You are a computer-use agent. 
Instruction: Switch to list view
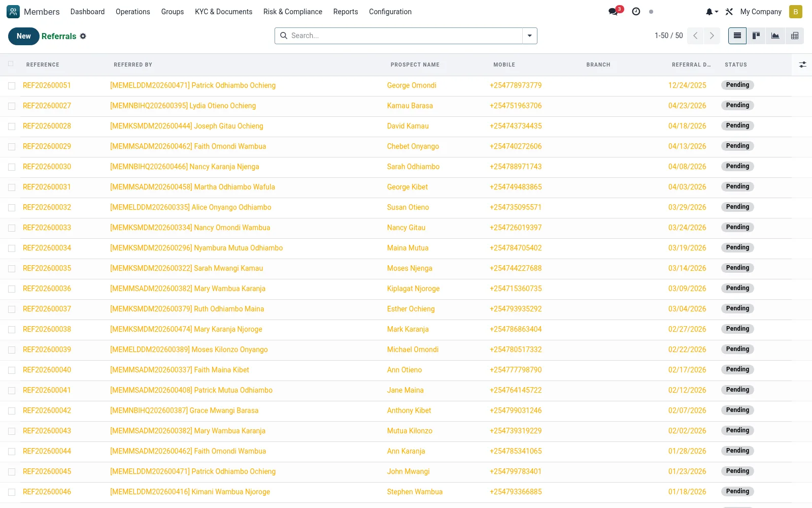point(737,36)
